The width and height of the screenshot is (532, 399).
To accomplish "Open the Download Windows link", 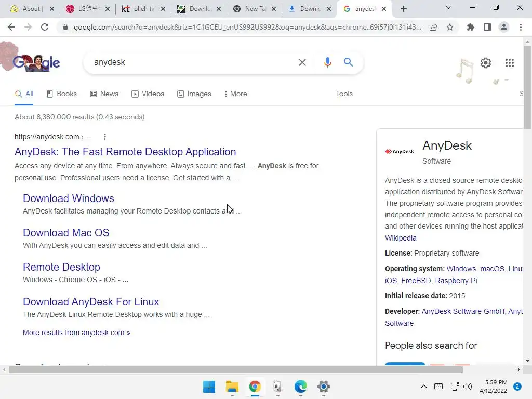I will click(x=69, y=198).
